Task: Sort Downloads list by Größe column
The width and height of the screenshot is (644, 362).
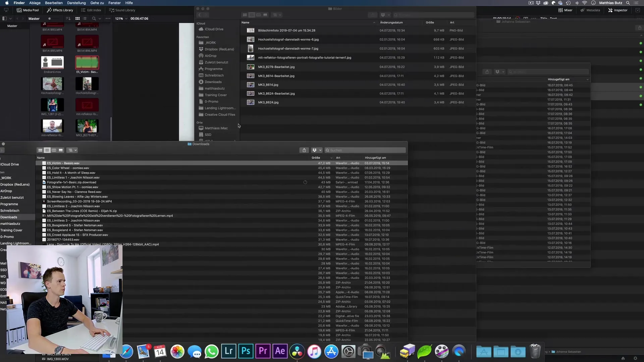Action: tap(316, 158)
